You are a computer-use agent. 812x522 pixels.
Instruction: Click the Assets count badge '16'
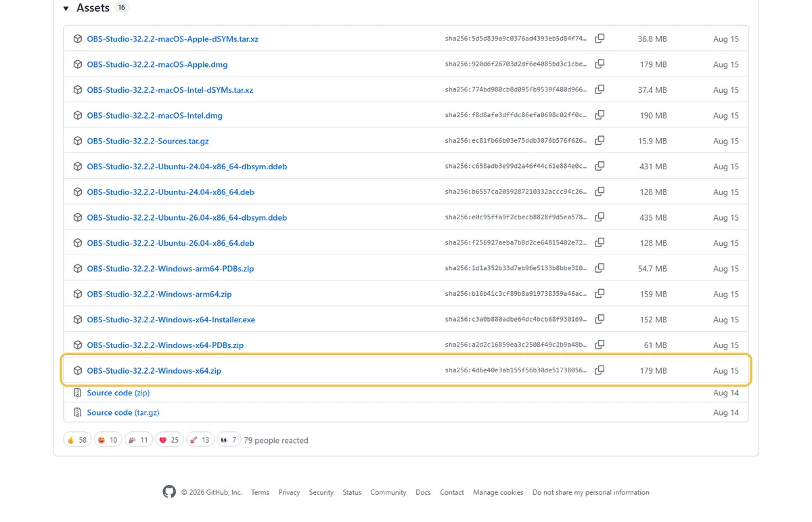(x=121, y=7)
